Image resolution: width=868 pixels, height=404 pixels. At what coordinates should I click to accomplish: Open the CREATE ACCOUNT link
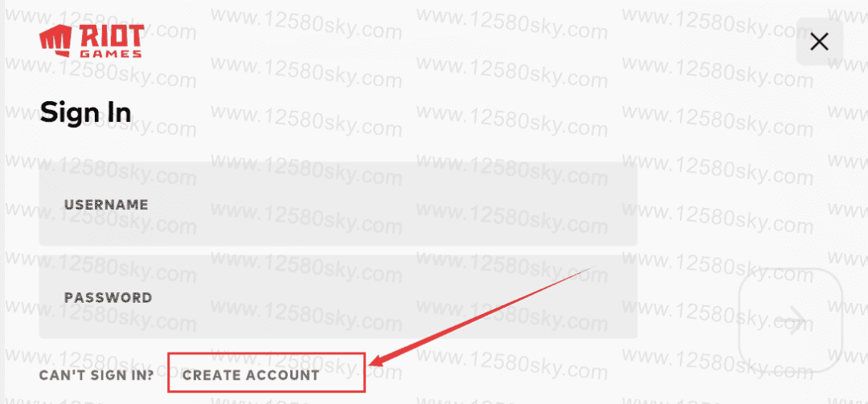252,375
